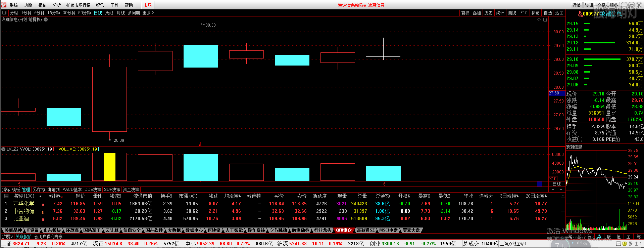Click the stock list scrollbar up arrow
This screenshot has height=248, width=644.
(563, 196)
